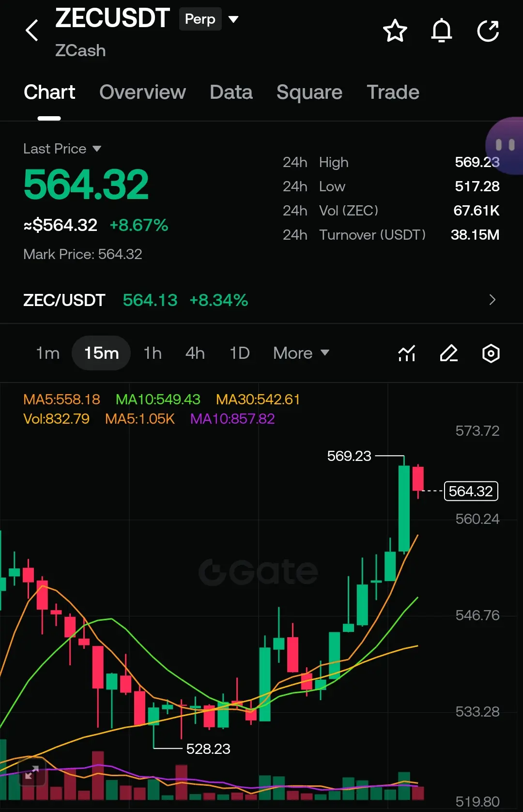Open the Data tab
Image resolution: width=523 pixels, height=812 pixels.
231,92
